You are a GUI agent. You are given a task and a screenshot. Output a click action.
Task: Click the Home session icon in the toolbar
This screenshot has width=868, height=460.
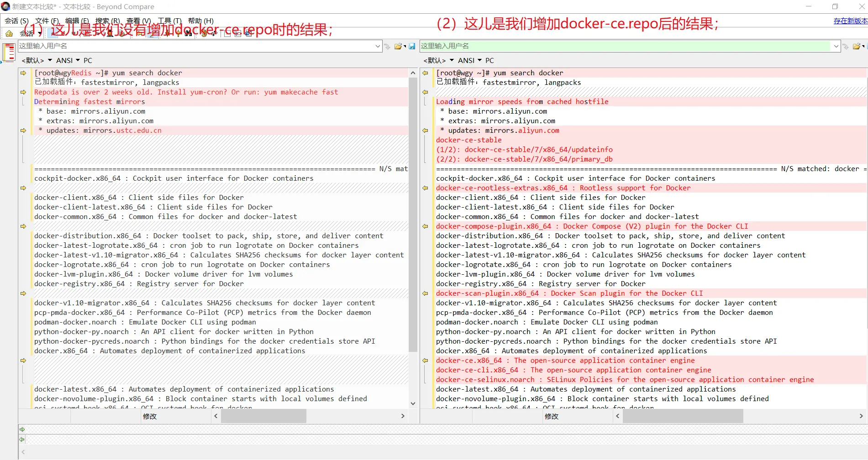tap(9, 33)
